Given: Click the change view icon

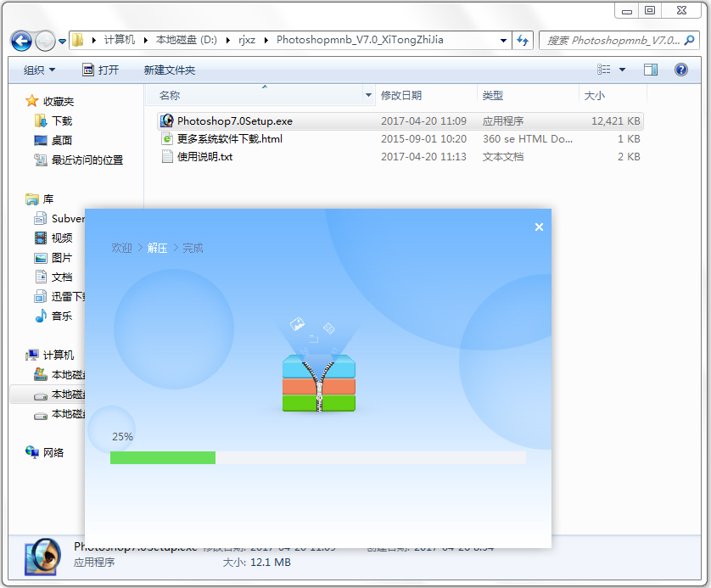Looking at the screenshot, I should click(603, 70).
